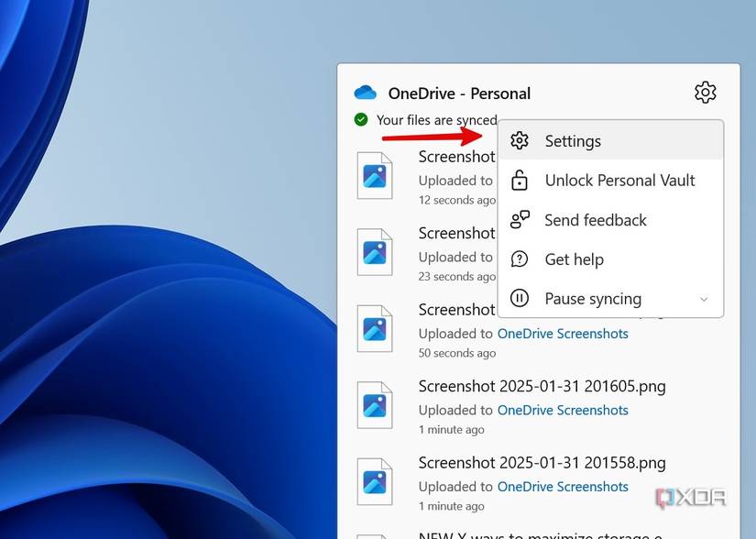Click the Personal Vault padlock icon
The image size is (756, 539).
520,181
